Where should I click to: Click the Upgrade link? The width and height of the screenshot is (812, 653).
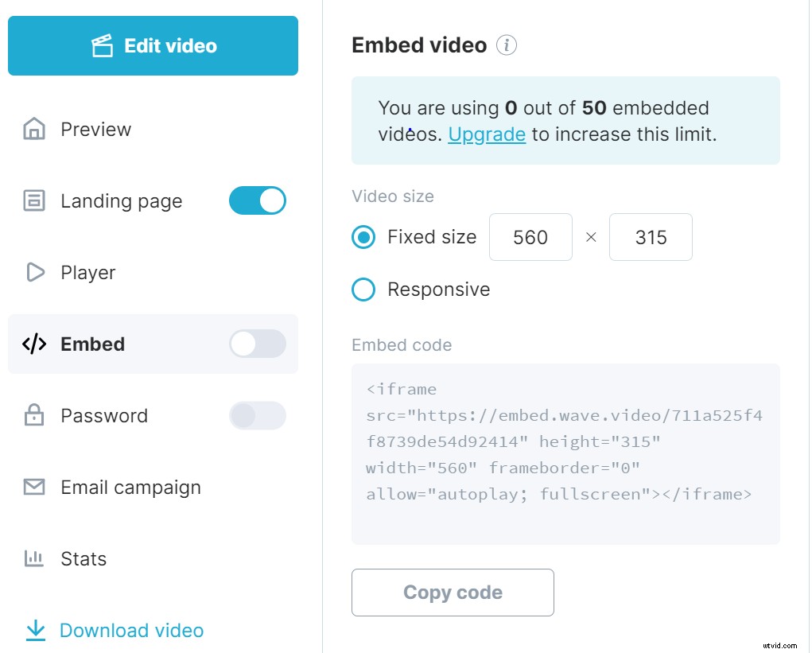pyautogui.click(x=487, y=134)
